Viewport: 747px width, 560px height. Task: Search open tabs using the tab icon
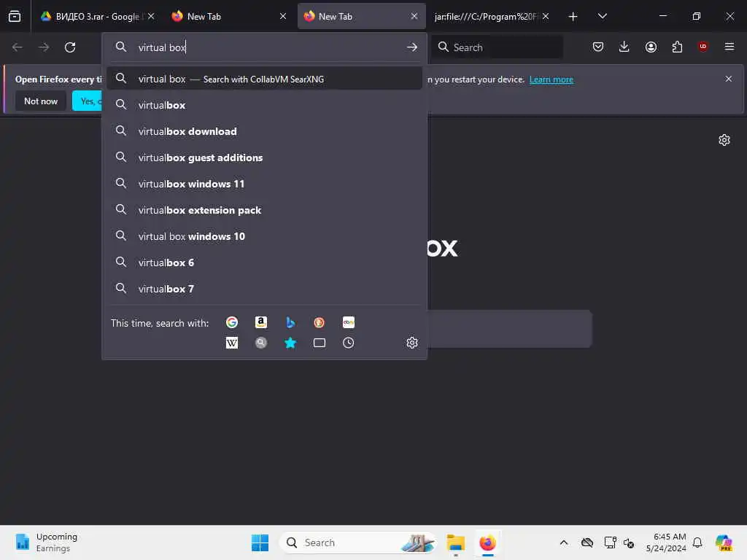click(x=320, y=343)
